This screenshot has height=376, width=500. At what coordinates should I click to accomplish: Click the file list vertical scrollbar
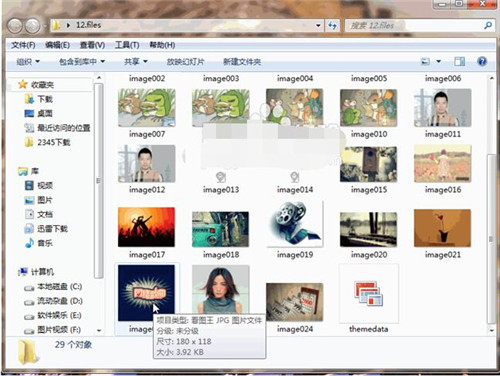pyautogui.click(x=491, y=239)
